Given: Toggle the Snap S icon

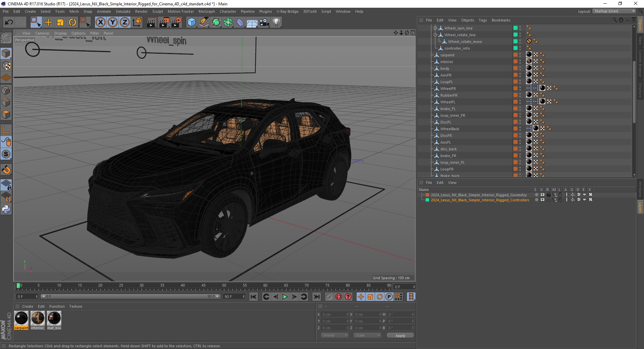Looking at the screenshot, I should coord(6,154).
